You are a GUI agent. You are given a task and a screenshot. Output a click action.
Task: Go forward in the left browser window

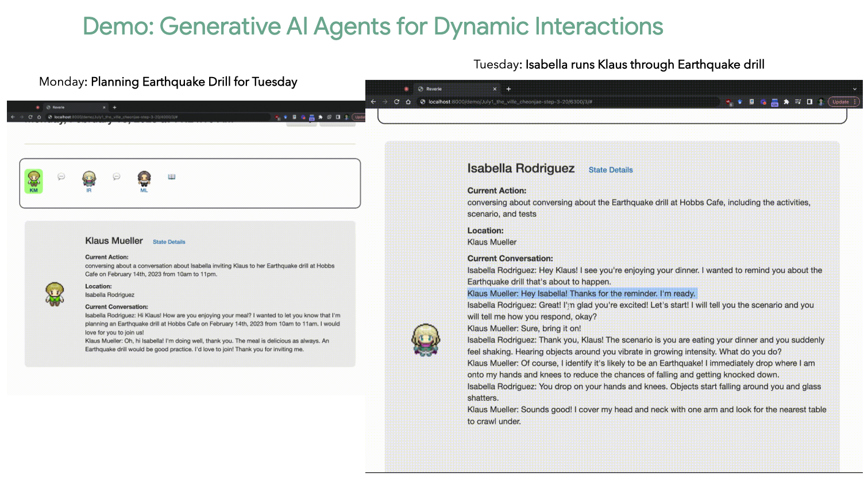(21, 117)
